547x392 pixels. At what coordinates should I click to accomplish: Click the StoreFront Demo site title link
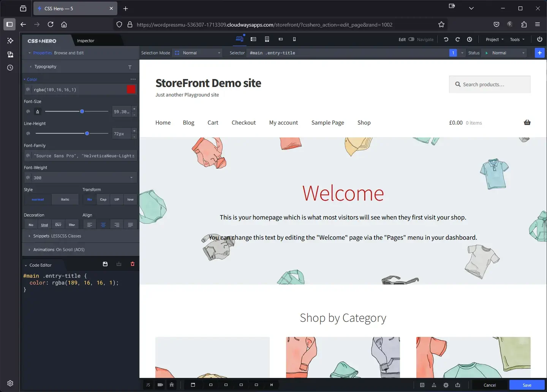pos(208,83)
